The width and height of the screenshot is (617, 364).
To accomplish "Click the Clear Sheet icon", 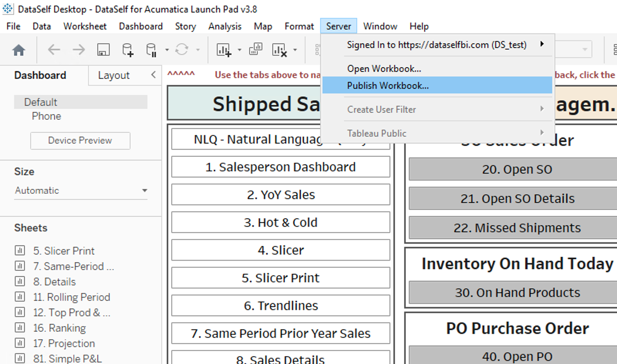I will [x=280, y=50].
